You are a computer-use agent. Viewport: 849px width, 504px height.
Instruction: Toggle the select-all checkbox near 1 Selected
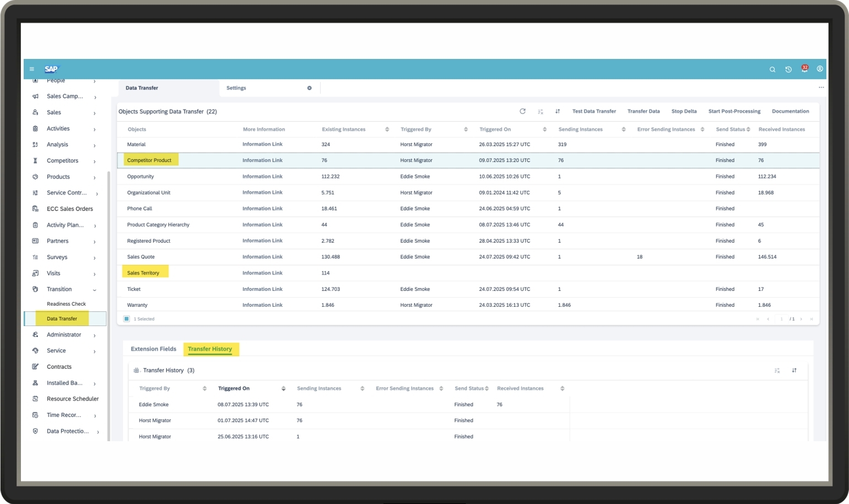pyautogui.click(x=127, y=319)
